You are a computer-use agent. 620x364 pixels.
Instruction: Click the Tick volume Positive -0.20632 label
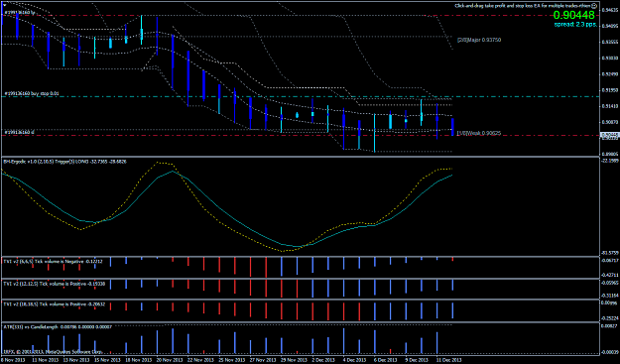55,303
